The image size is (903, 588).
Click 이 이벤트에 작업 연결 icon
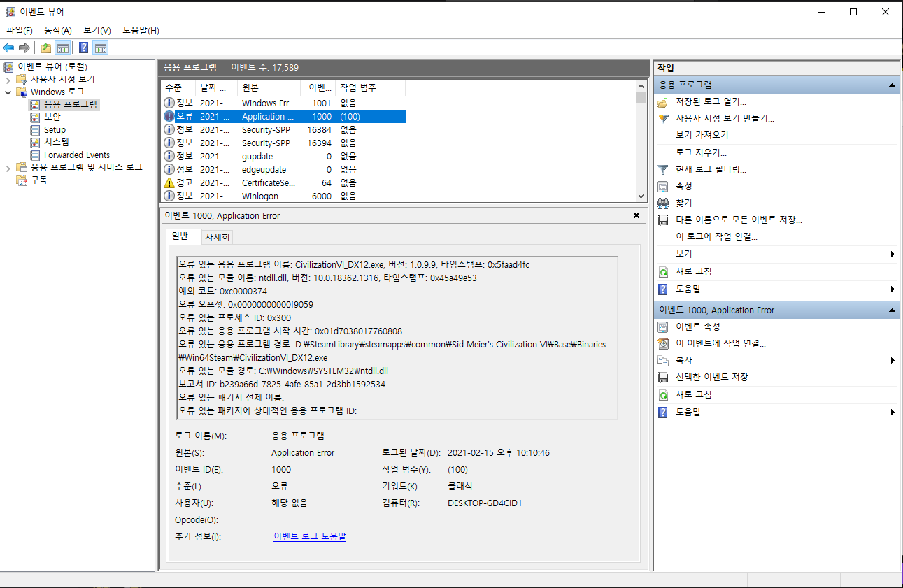click(663, 343)
